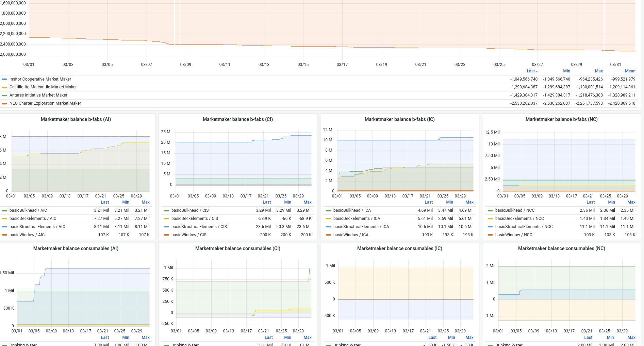This screenshot has width=644, height=346.
Task: Click the orange swatch for NEO Charter Exploration Market Maker
Action: tap(4, 104)
